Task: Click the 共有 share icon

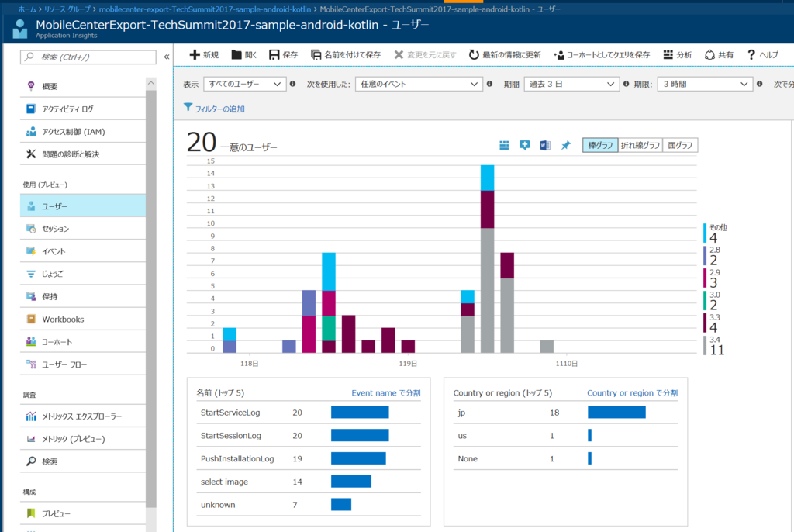Action: click(x=710, y=55)
